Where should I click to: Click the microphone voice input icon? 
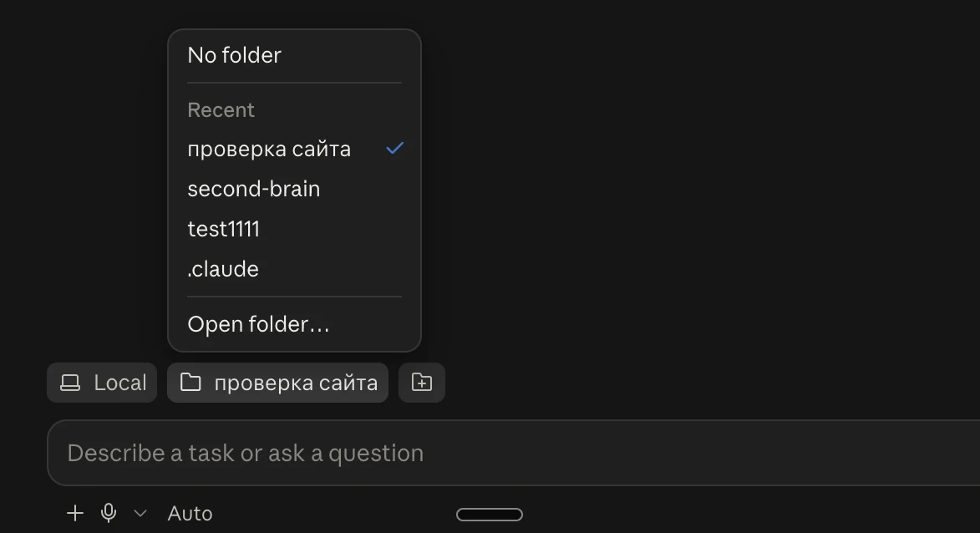(x=109, y=513)
